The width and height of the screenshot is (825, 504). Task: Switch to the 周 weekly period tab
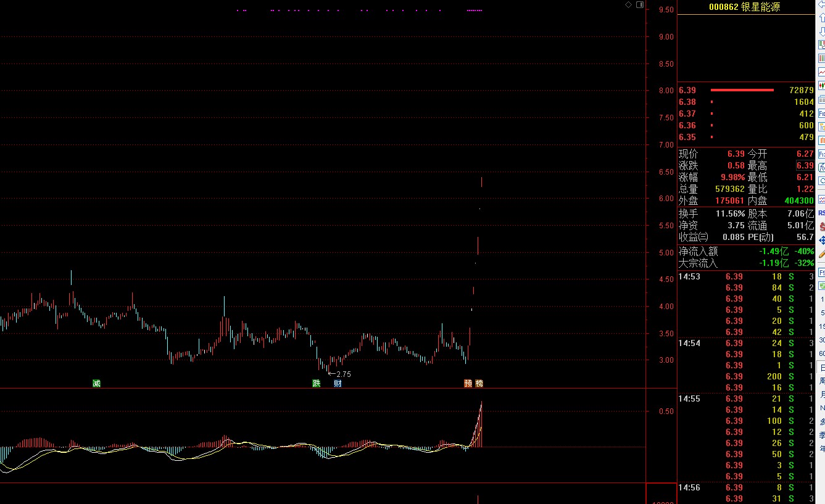pyautogui.click(x=821, y=381)
